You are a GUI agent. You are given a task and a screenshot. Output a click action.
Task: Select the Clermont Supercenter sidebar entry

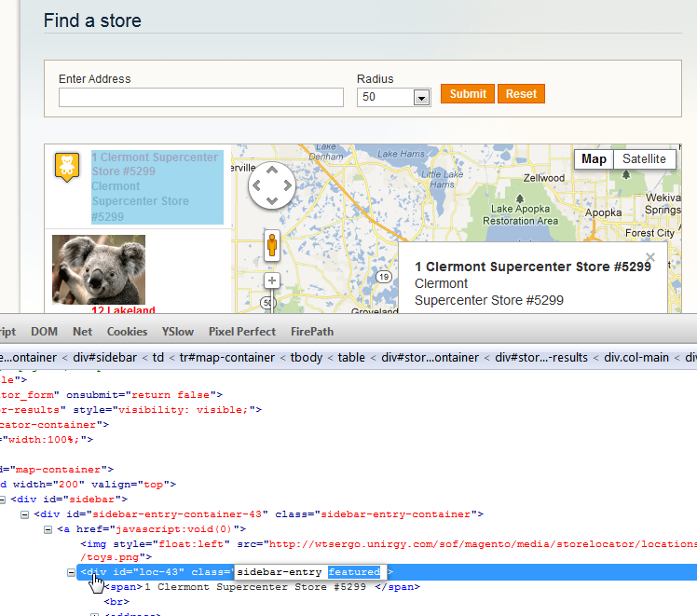(x=157, y=186)
